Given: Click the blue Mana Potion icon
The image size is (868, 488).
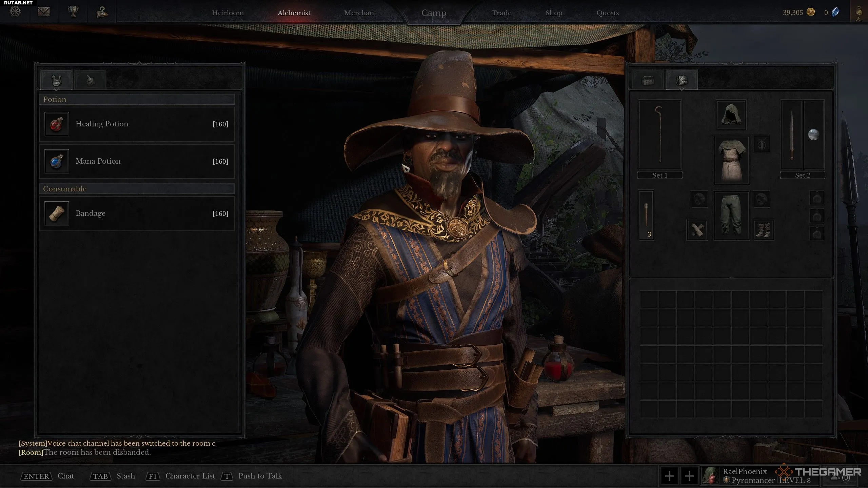Looking at the screenshot, I should pyautogui.click(x=57, y=161).
